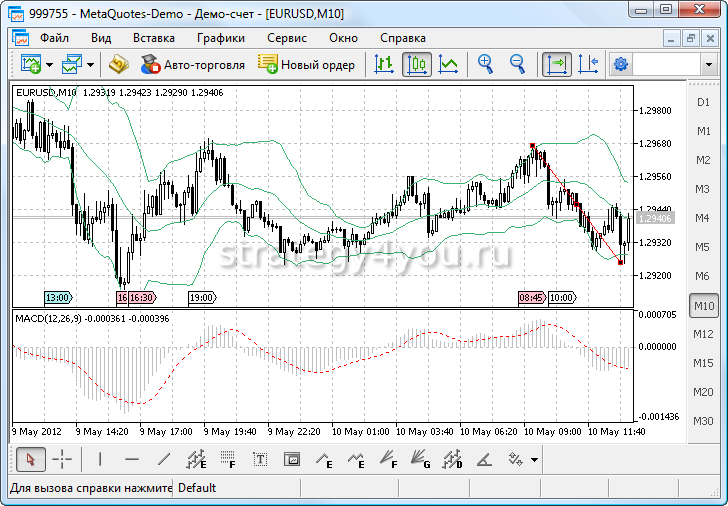Image resolution: width=728 pixels, height=506 pixels.
Task: Select the vertical line drawing tool
Action: [x=100, y=460]
